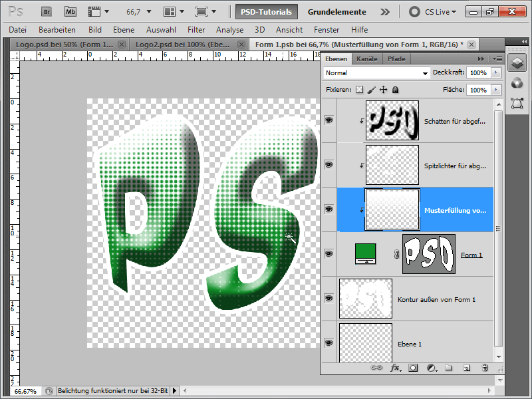Open the Fenster menu

coord(327,30)
